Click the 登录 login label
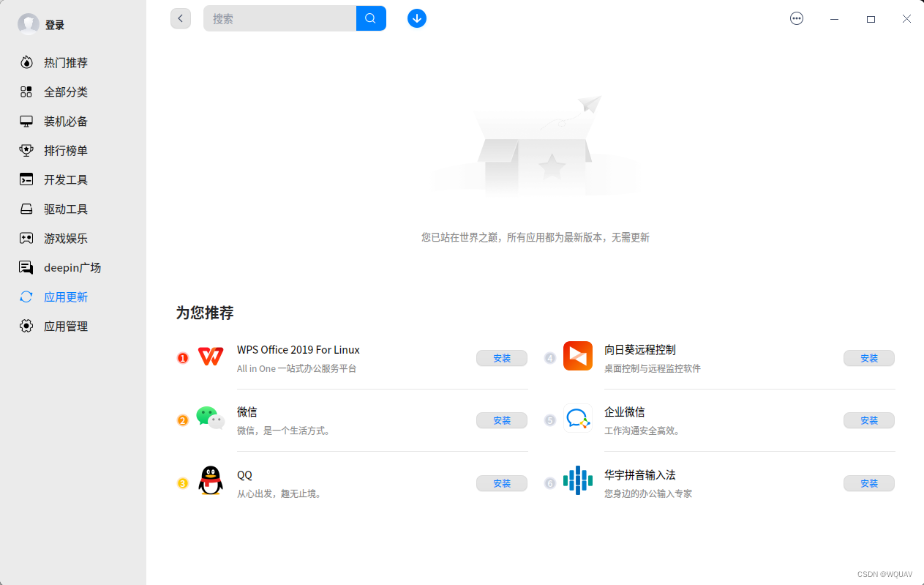The image size is (924, 585). click(x=55, y=25)
